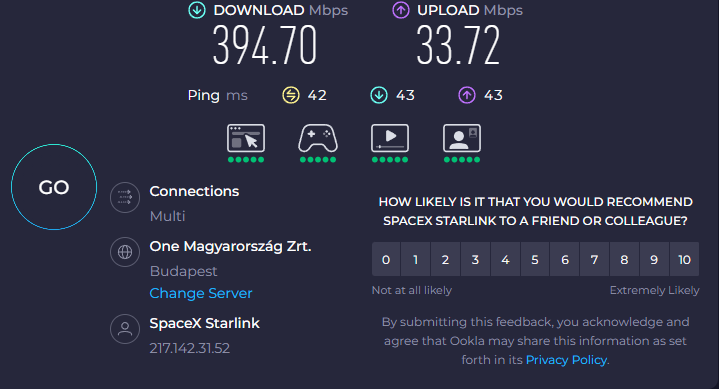Click the video streaming rating icon
The height and width of the screenshot is (389, 719).
[390, 138]
